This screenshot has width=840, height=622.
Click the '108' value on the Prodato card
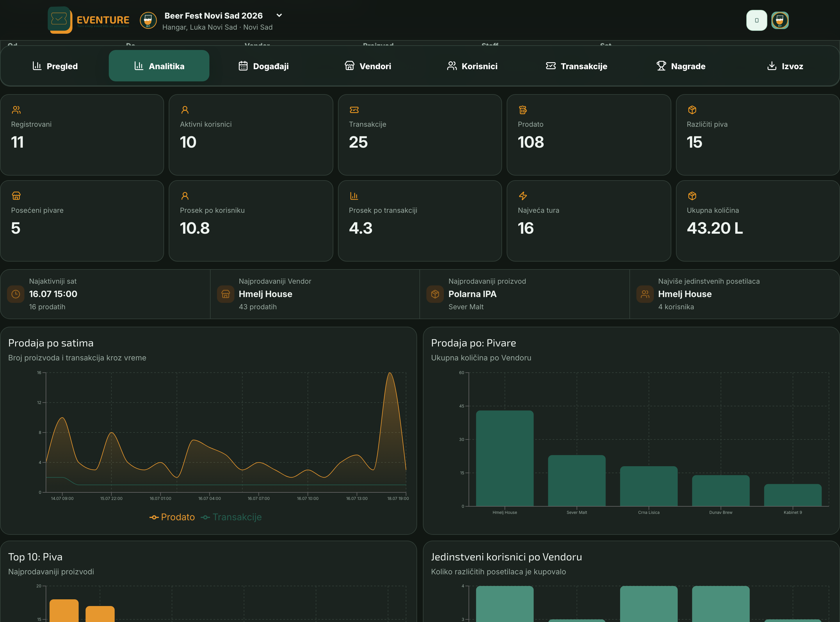click(x=531, y=142)
